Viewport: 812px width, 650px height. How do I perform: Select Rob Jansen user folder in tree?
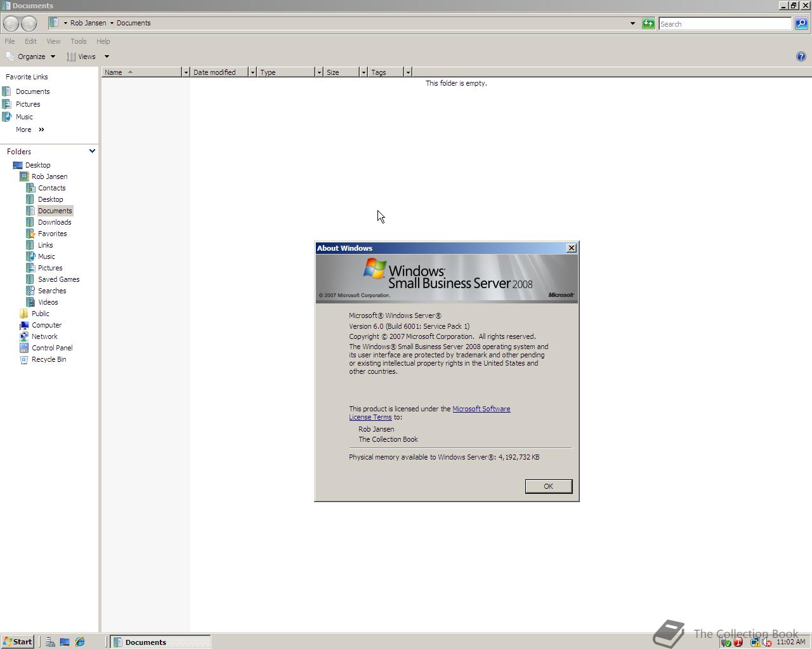(49, 176)
